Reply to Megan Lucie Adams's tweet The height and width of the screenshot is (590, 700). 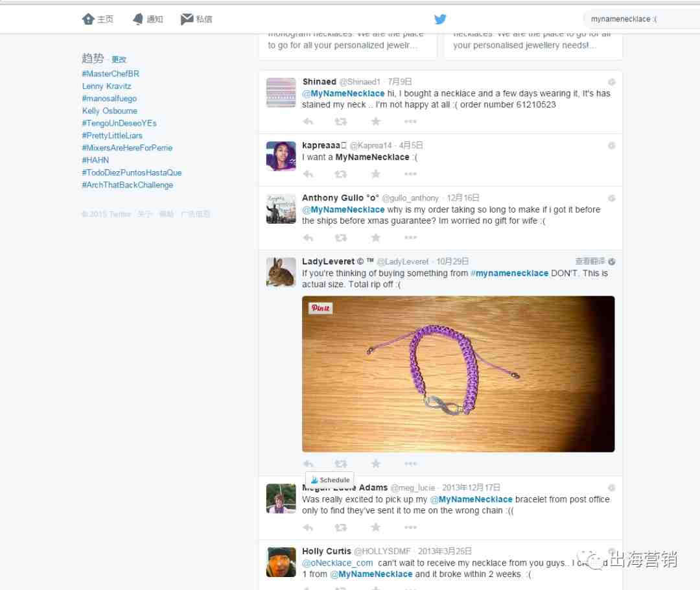tap(308, 528)
